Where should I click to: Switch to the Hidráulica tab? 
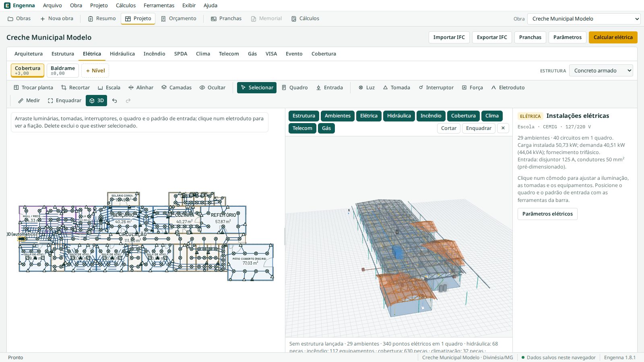point(122,54)
